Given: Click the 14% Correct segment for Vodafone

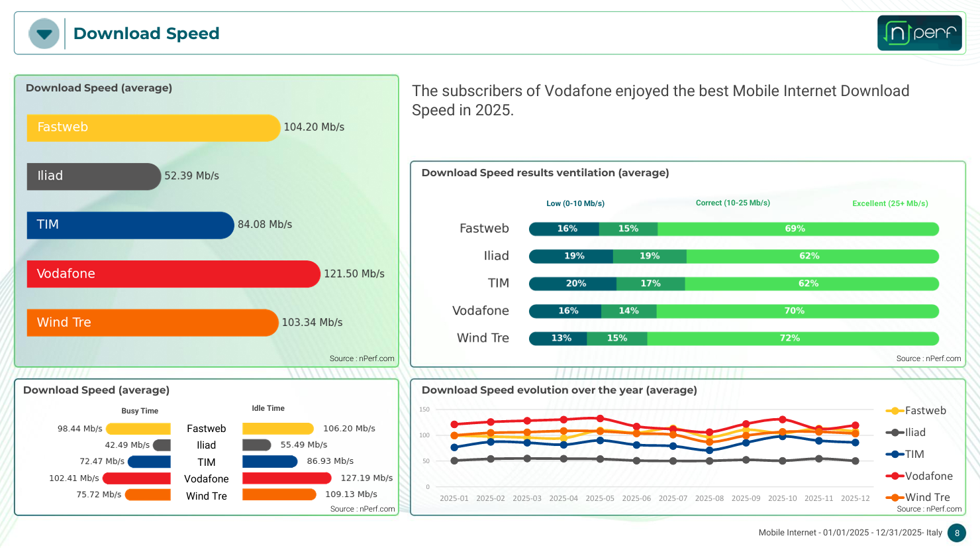Looking at the screenshot, I should tap(629, 311).
